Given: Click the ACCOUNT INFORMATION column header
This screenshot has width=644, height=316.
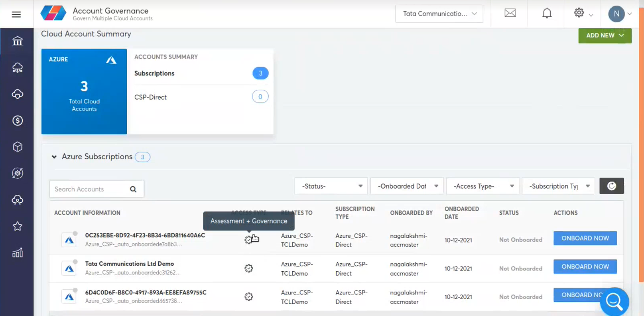Looking at the screenshot, I should click(87, 213).
